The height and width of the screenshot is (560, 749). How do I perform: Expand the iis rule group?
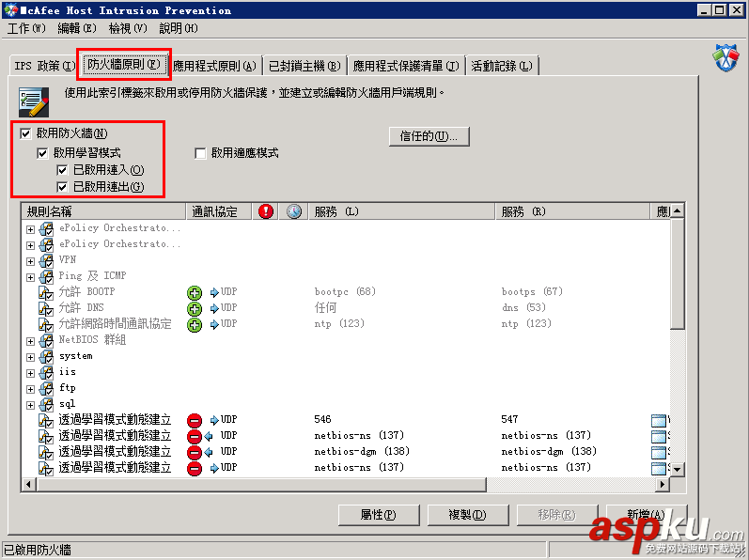click(31, 373)
